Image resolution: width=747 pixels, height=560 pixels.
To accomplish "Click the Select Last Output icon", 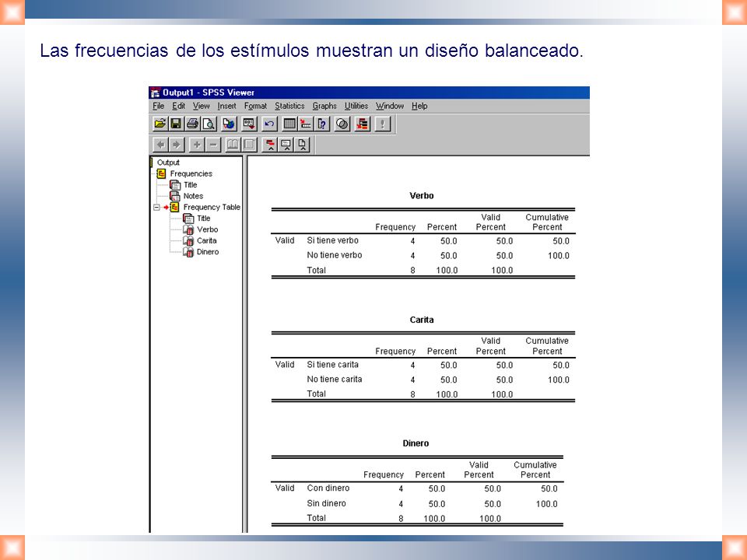I will click(x=363, y=124).
